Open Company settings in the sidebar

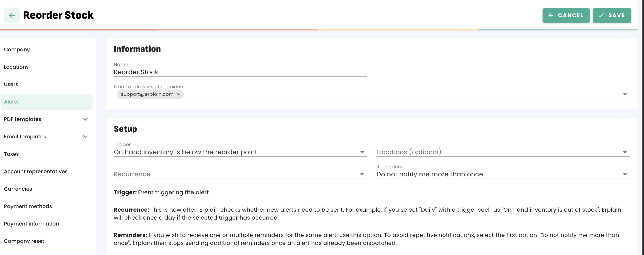[x=17, y=49]
